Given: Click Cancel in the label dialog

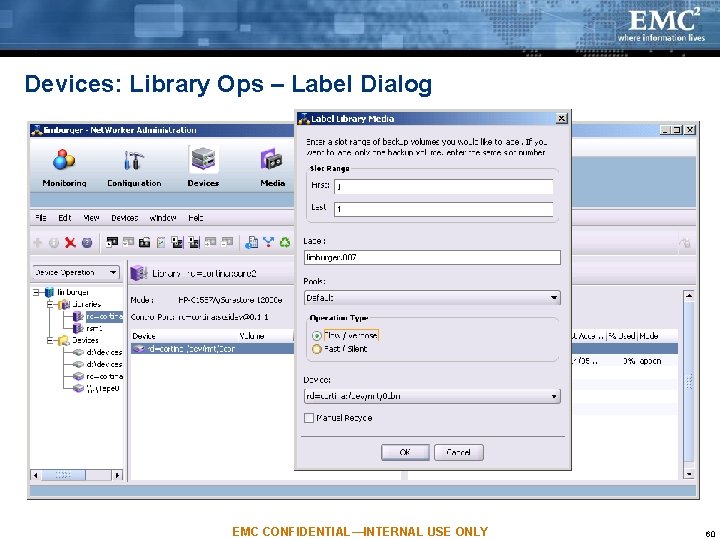Looking at the screenshot, I should [459, 452].
